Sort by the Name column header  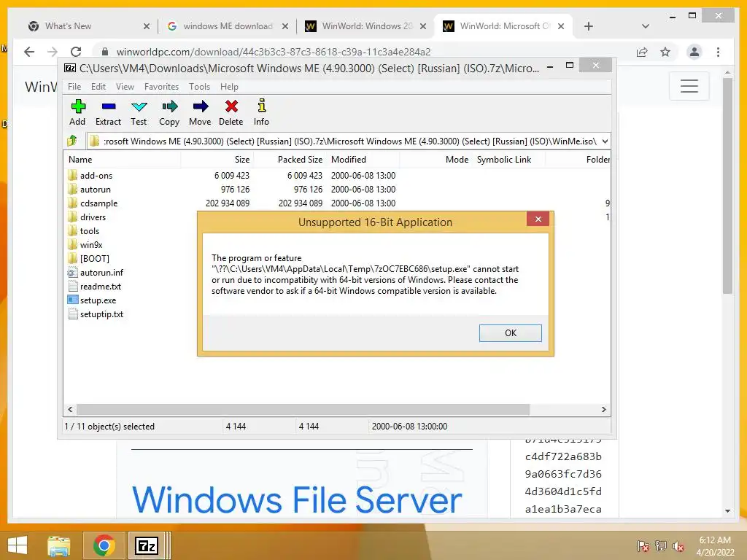tap(122, 160)
